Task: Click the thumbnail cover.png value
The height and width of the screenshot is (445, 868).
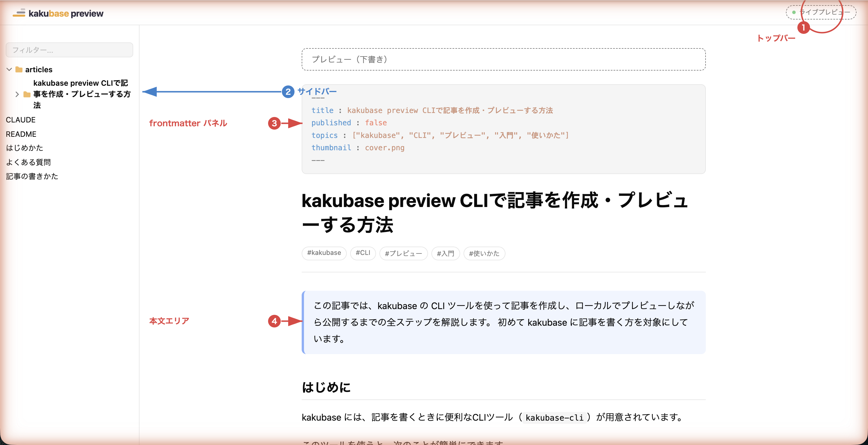Action: click(384, 148)
